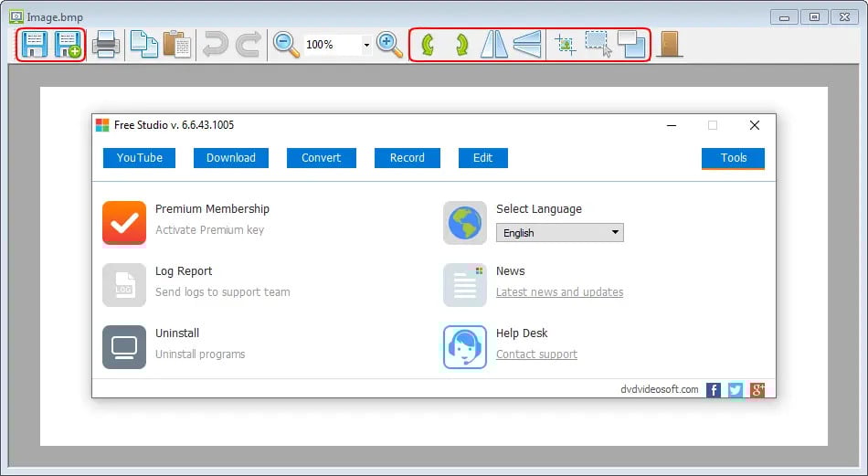Print the image using printer icon
The image size is (868, 476).
(x=106, y=44)
